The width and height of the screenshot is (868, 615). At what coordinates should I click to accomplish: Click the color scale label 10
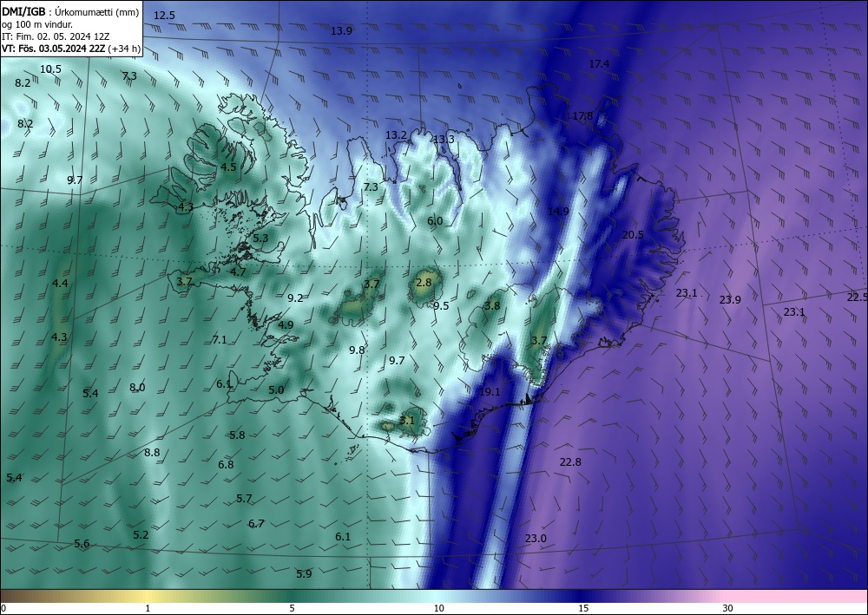(439, 609)
